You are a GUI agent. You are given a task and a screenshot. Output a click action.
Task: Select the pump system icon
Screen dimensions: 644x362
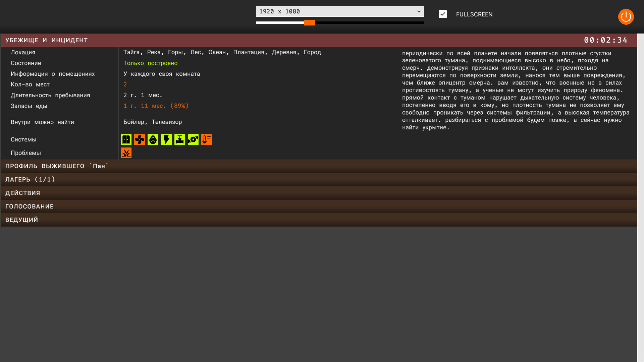click(x=193, y=139)
